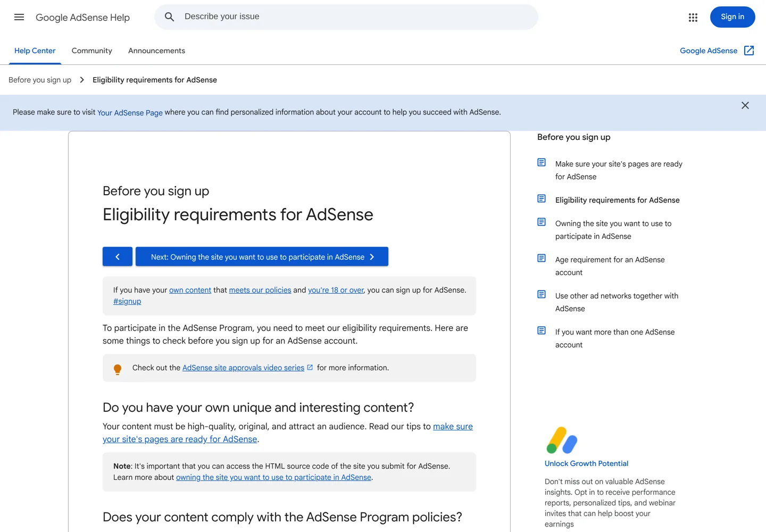766x532 pixels.
Task: Click the external link icon beside Google AdSense
Action: click(x=749, y=51)
